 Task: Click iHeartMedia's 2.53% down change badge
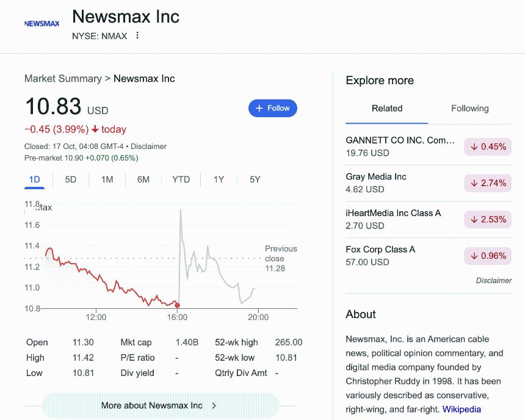pos(488,219)
